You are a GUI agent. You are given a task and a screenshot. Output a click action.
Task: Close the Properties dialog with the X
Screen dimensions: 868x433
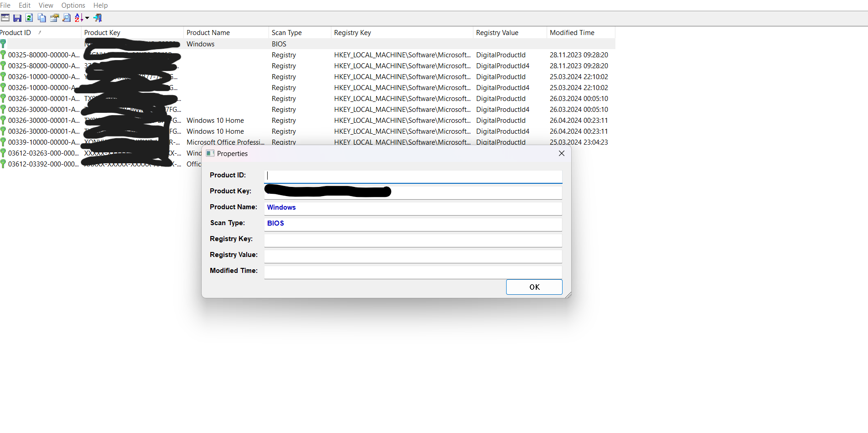(562, 153)
